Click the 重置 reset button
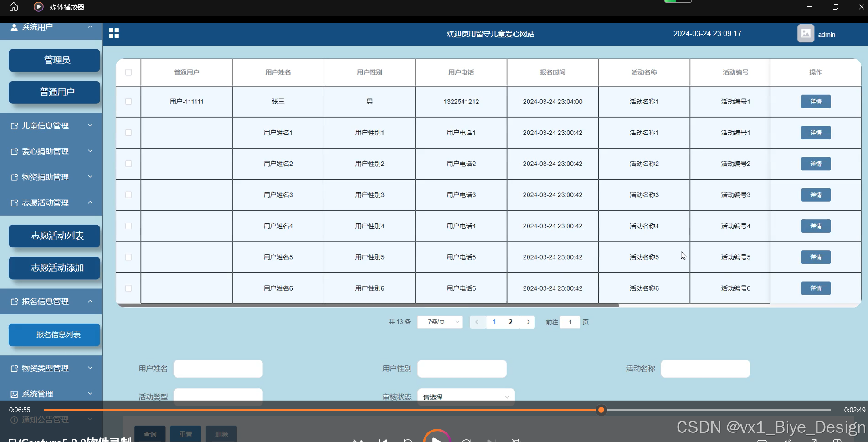 [x=185, y=434]
